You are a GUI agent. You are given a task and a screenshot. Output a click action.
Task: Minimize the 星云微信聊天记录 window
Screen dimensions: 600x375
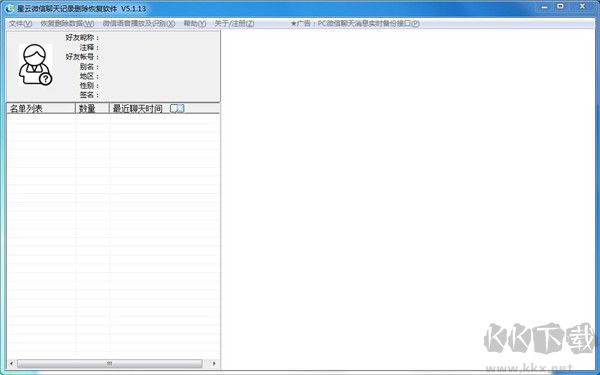click(x=545, y=7)
